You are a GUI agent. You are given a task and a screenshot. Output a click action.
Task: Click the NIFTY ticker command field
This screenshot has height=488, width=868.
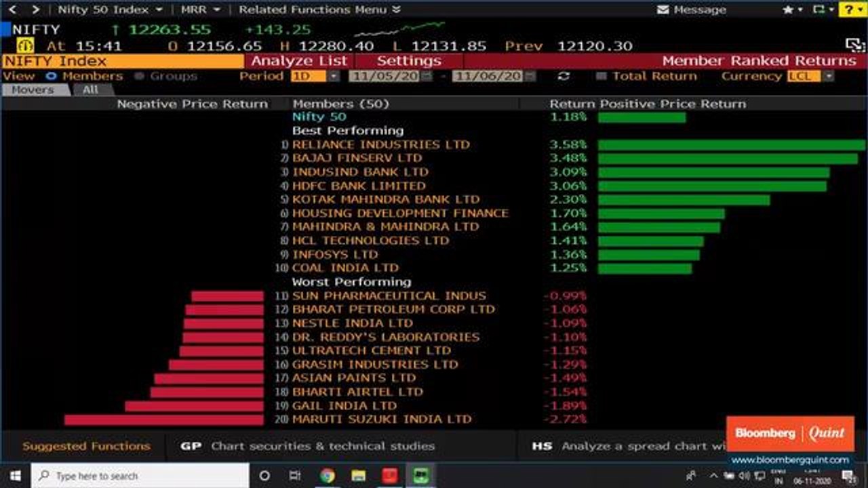point(36,30)
